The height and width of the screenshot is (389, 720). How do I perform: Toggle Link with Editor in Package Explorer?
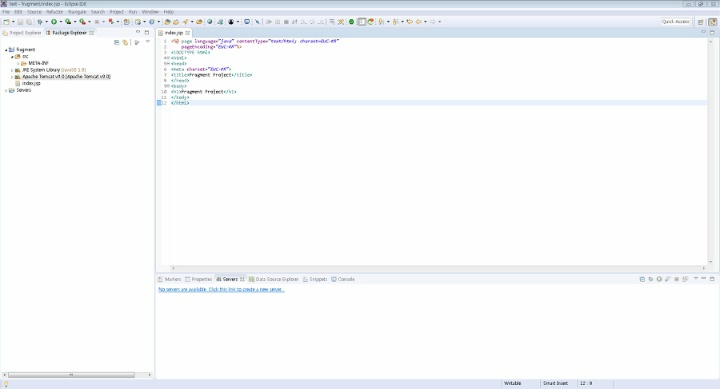[x=125, y=42]
